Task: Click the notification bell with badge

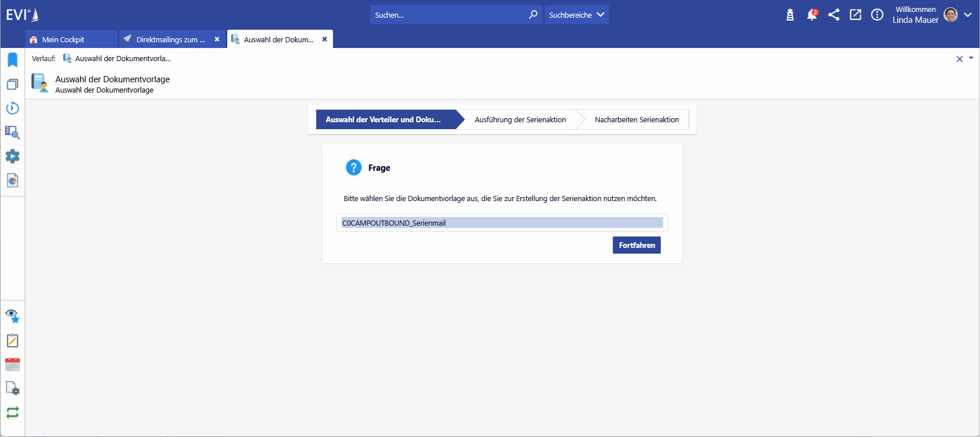Action: point(812,15)
